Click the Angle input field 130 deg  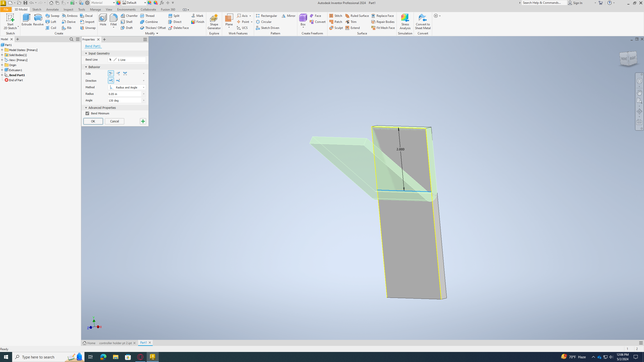(125, 100)
